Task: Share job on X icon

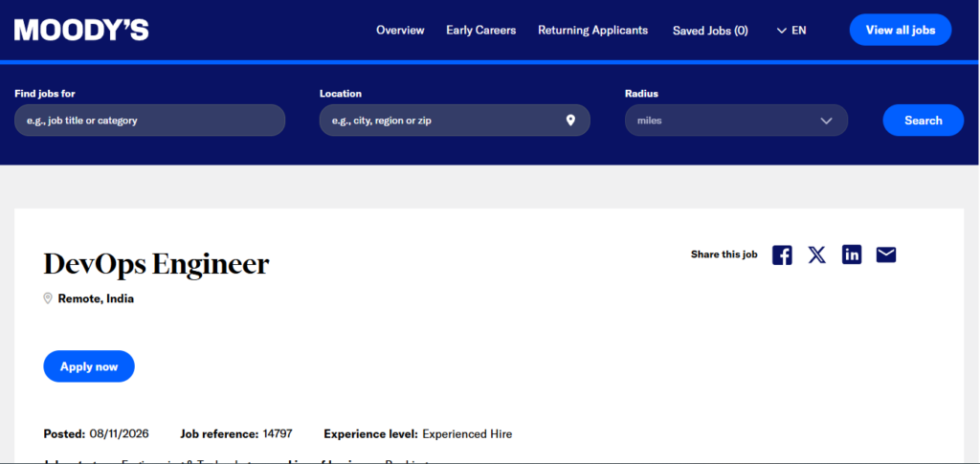Action: click(817, 254)
